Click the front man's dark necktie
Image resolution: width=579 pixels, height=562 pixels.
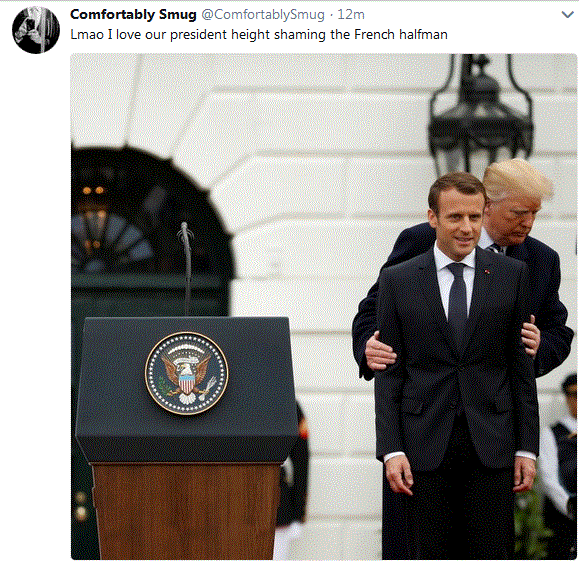(x=457, y=295)
